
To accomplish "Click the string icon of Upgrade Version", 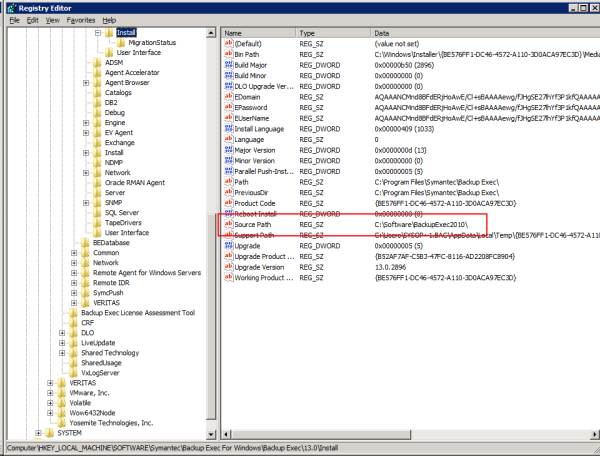I will point(228,267).
